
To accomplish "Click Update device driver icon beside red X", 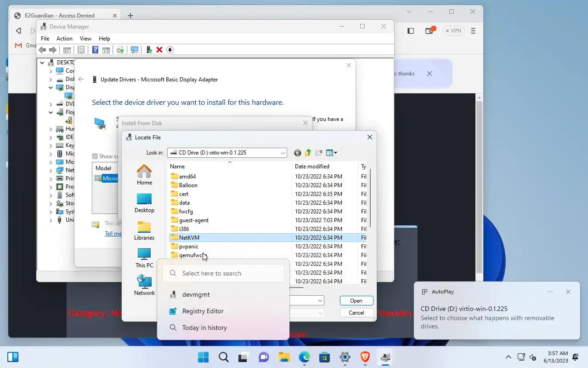I will point(149,50).
